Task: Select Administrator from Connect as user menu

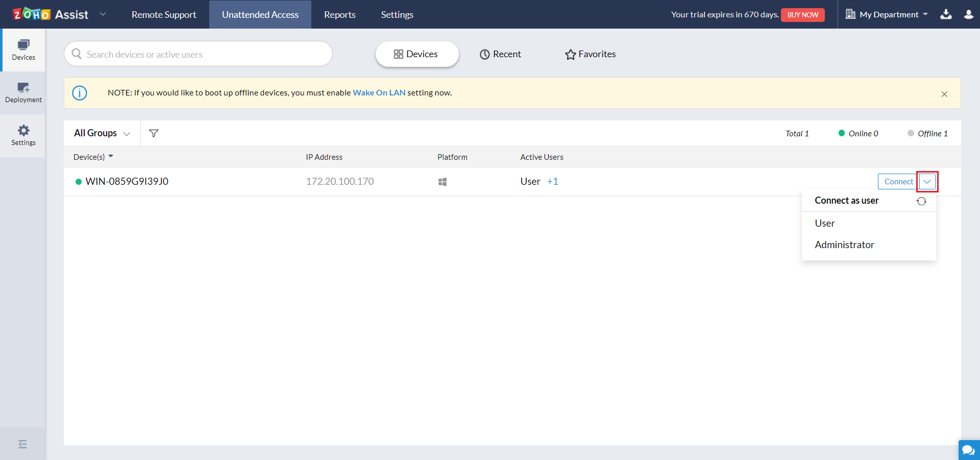Action: coord(844,245)
